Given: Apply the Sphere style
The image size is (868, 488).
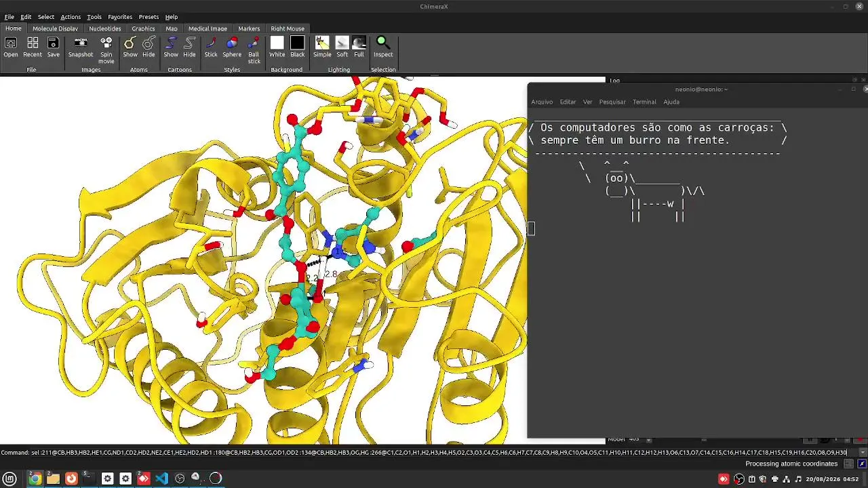Looking at the screenshot, I should [x=232, y=43].
